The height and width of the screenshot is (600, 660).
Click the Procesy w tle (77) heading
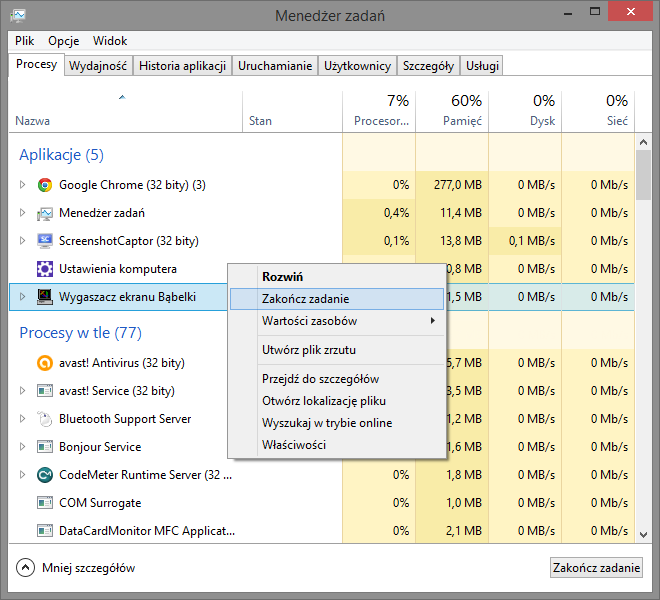[80, 333]
